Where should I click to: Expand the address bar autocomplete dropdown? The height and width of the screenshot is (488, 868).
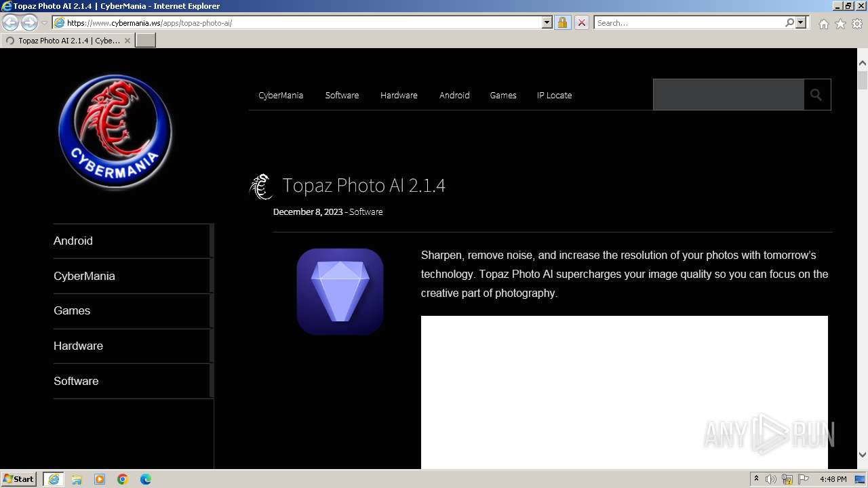click(x=547, y=22)
